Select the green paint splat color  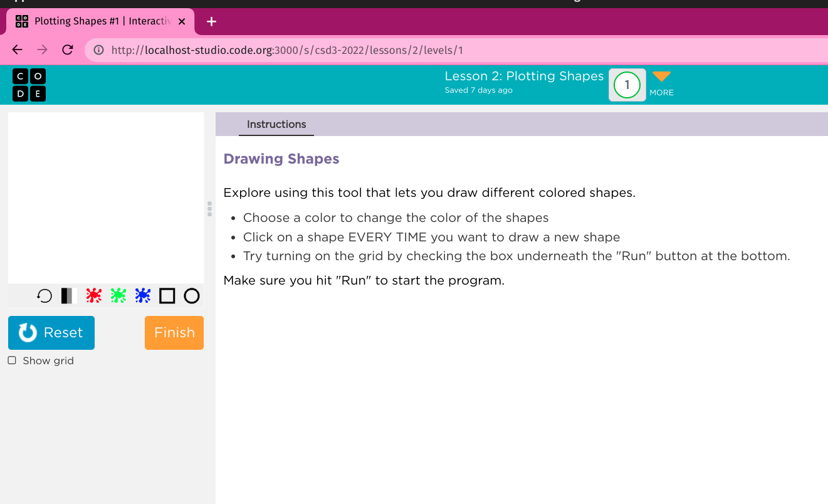118,295
